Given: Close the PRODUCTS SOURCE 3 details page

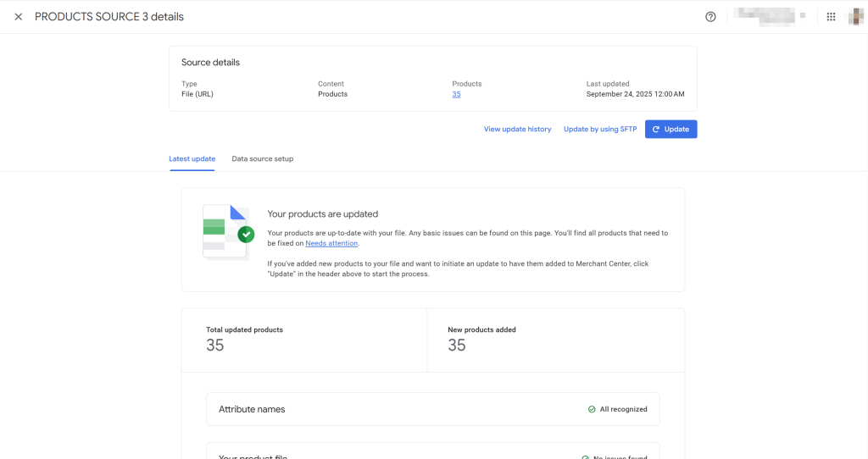Looking at the screenshot, I should [x=19, y=17].
